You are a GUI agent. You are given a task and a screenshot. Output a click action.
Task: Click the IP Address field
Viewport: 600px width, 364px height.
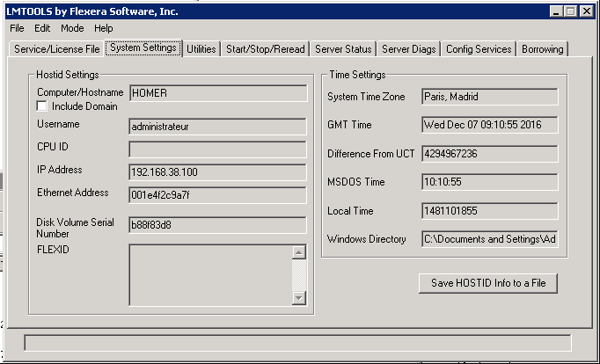[x=217, y=171]
